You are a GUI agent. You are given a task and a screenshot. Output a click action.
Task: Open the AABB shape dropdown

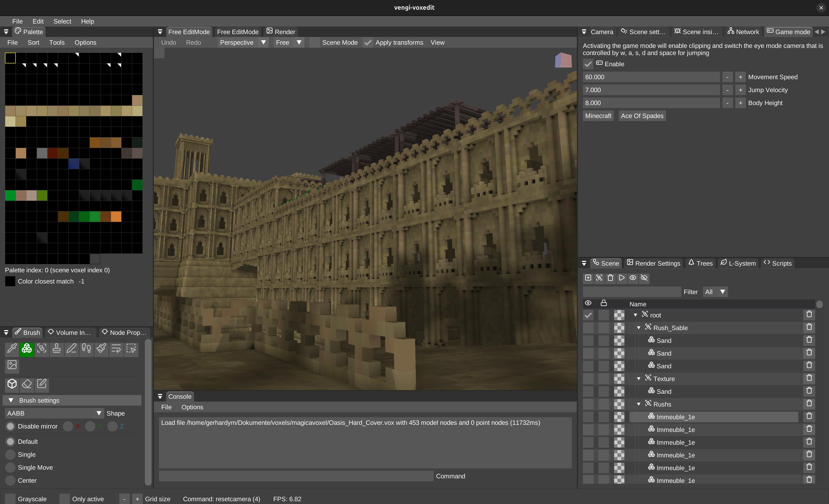click(x=54, y=413)
